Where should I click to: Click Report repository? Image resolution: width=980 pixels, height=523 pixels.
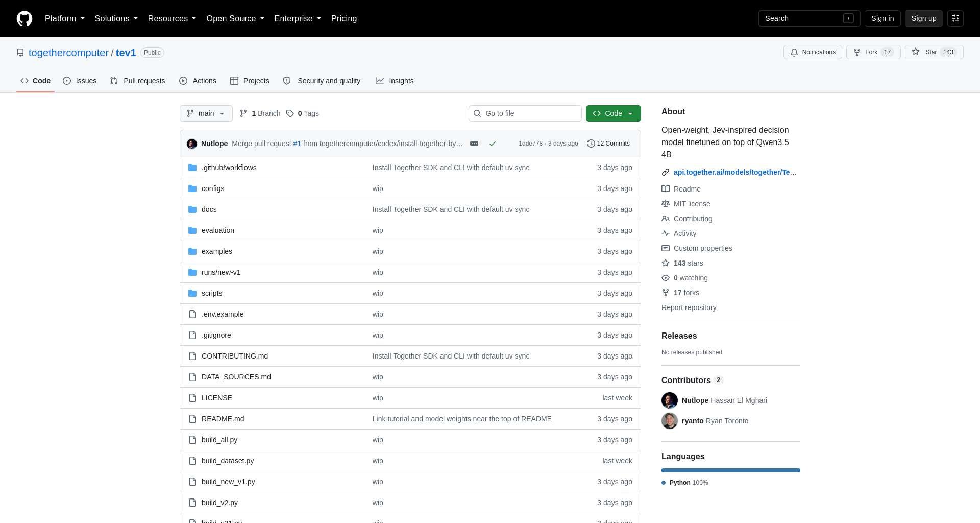689,307
